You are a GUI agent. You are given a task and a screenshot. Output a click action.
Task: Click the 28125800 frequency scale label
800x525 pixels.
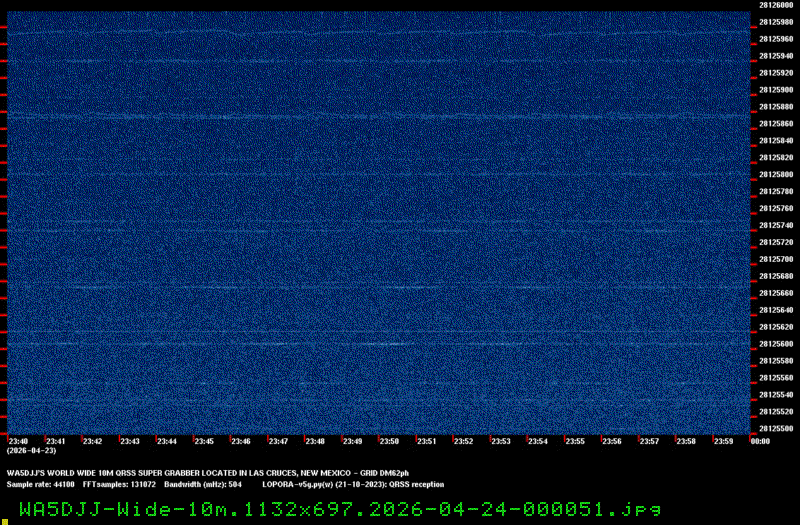tap(776, 174)
